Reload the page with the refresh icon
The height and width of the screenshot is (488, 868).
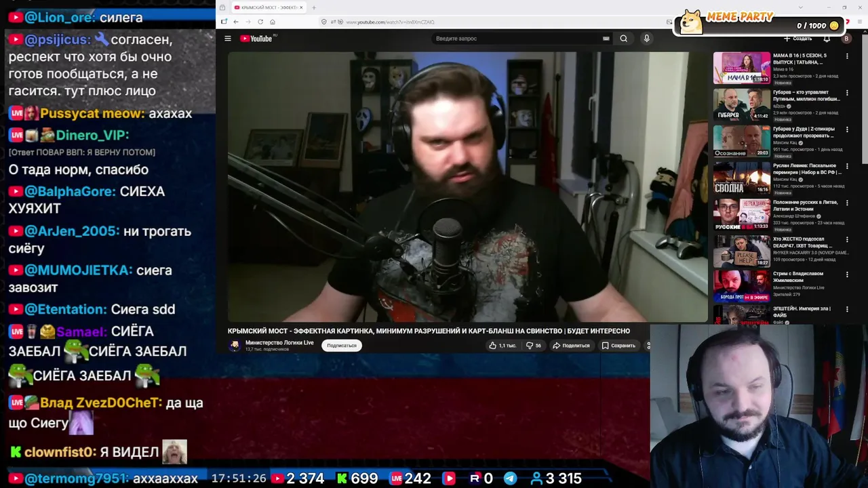[x=260, y=22]
